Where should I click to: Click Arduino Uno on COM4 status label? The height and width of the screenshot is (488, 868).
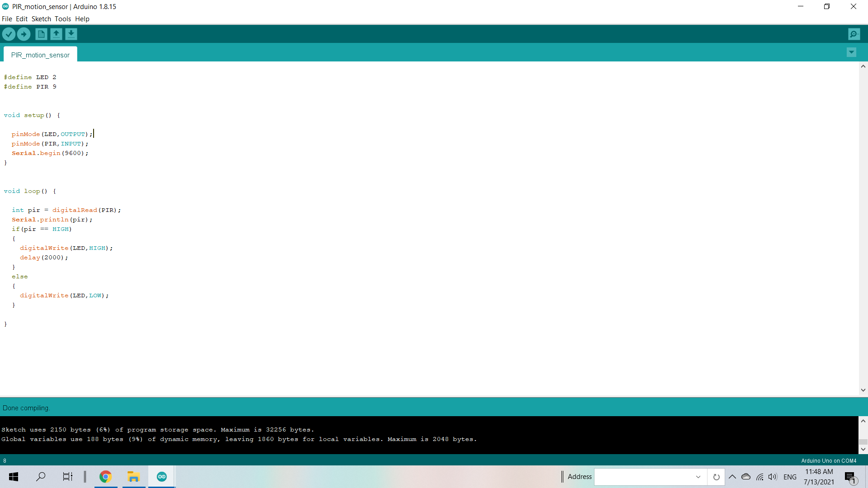coord(829,460)
